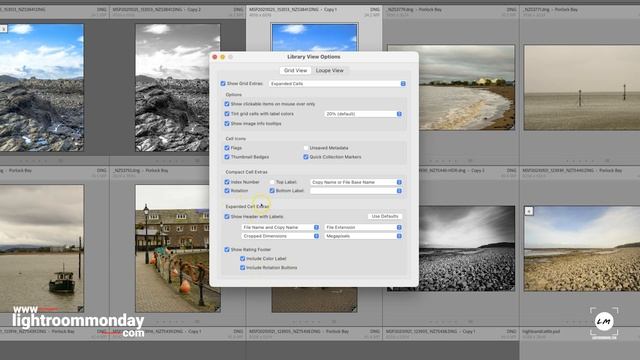Select the color rocky shore thumbnail with blue sky
Viewport: 640px width, 360px height.
42,88
